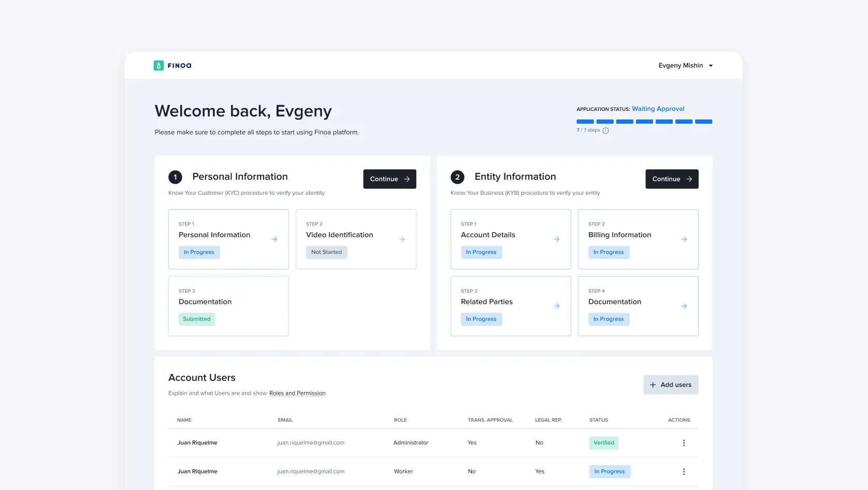Click the step 1 circle of Personal Information

[175, 177]
